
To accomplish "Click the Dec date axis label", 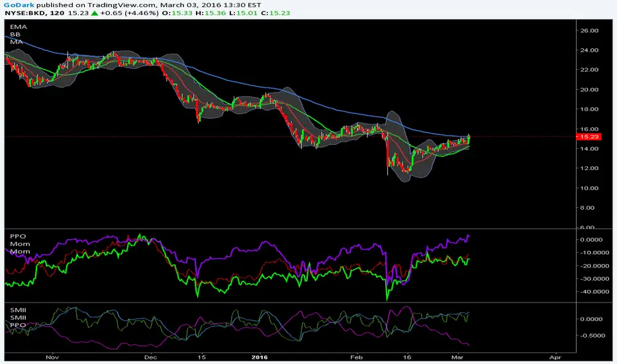I will pos(151,357).
